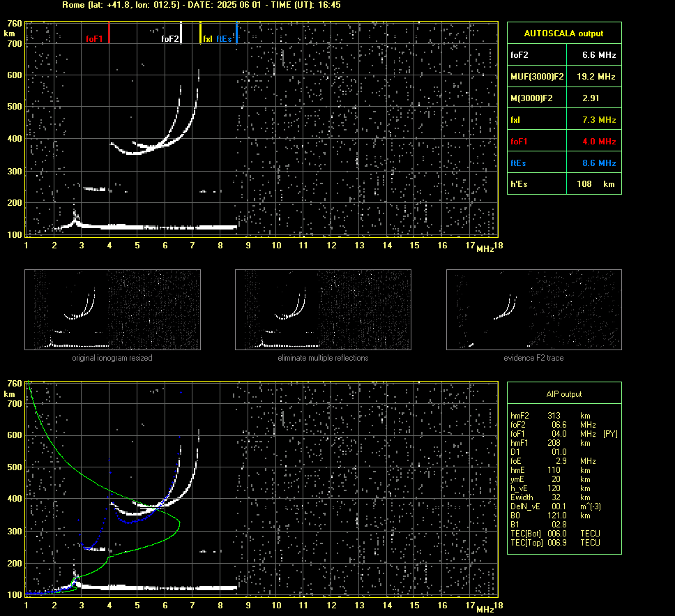Image resolution: width=675 pixels, height=616 pixels.
Task: Select the M(3000)F2 row label
Action: tap(531, 98)
